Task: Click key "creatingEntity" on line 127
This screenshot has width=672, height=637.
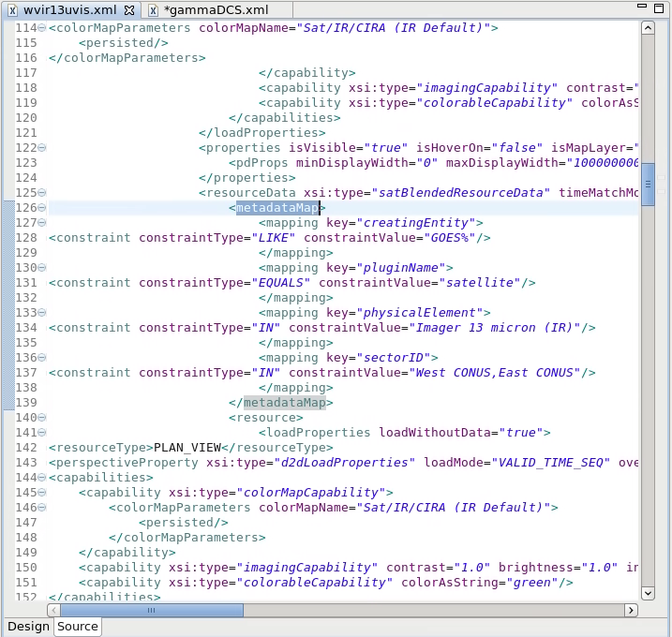Action: 416,223
